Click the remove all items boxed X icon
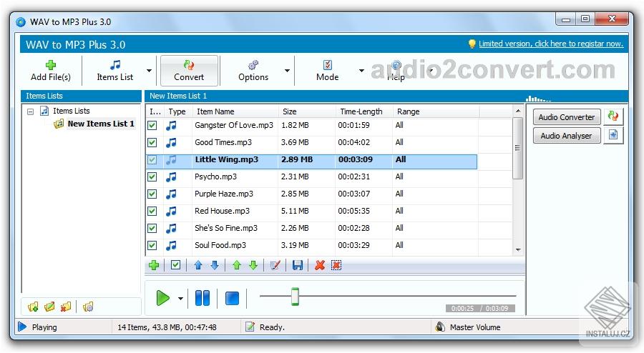Viewport: 644px width, 353px height. point(336,265)
